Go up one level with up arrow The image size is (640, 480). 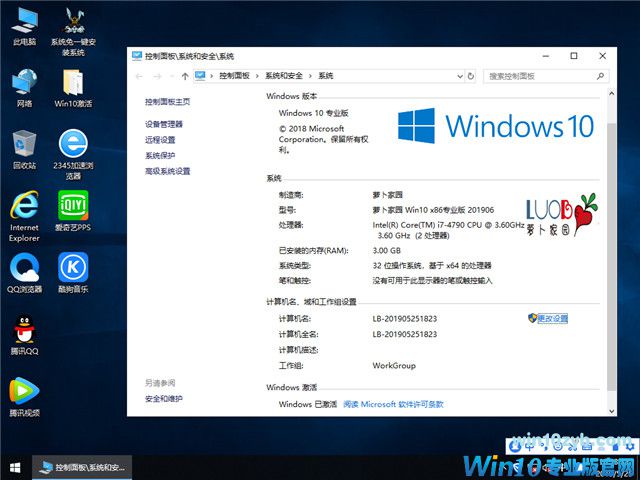[x=185, y=76]
